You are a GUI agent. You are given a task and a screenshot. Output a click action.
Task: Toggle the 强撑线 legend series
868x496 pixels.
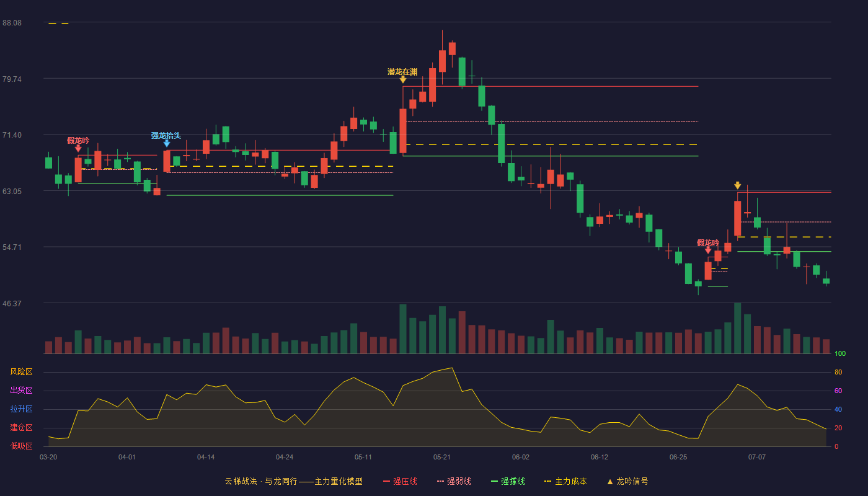click(x=508, y=481)
